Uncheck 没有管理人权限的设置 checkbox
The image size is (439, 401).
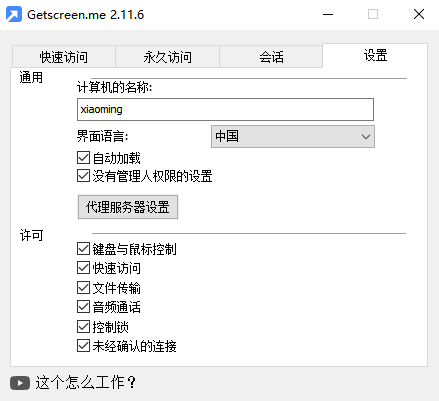(83, 176)
